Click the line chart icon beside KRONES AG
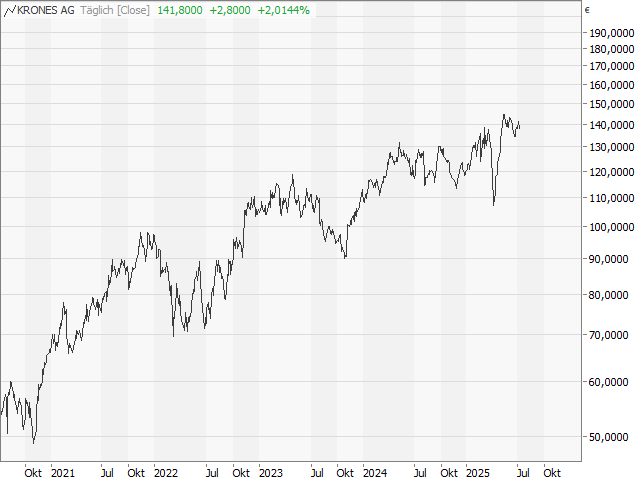The image size is (640, 480). point(9,11)
